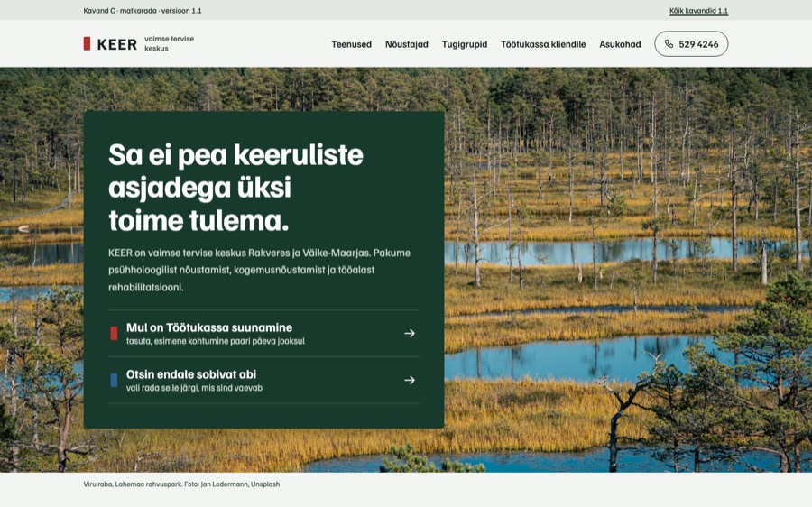The height and width of the screenshot is (507, 812).
Task: Click KEER brand name text
Action: pyautogui.click(x=117, y=44)
